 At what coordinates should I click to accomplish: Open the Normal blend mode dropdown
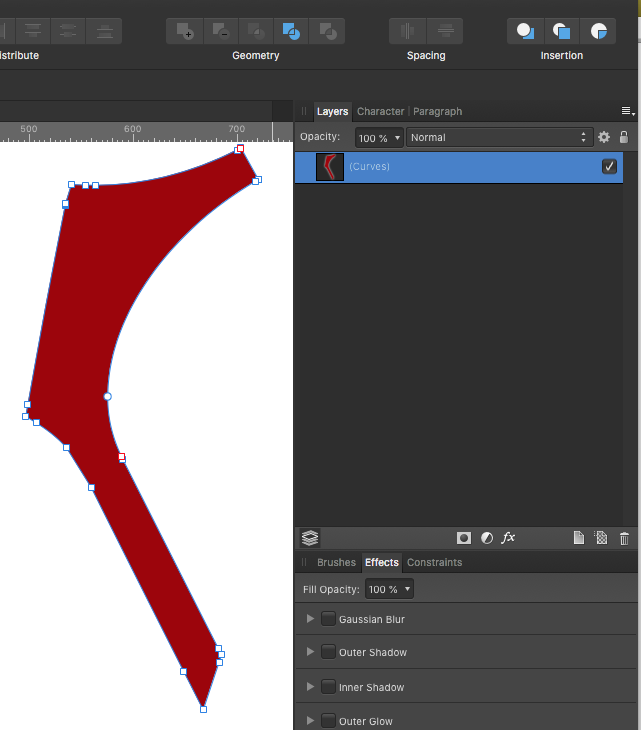pyautogui.click(x=499, y=137)
